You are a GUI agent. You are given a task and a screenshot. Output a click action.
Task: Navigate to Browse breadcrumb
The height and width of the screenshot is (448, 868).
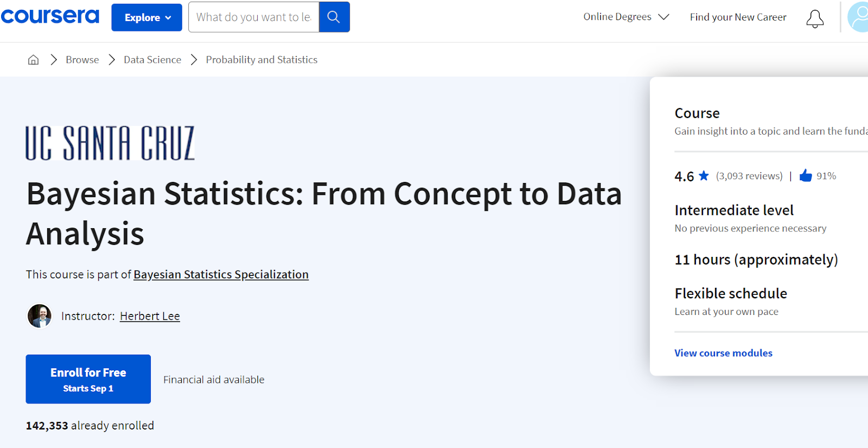click(82, 60)
